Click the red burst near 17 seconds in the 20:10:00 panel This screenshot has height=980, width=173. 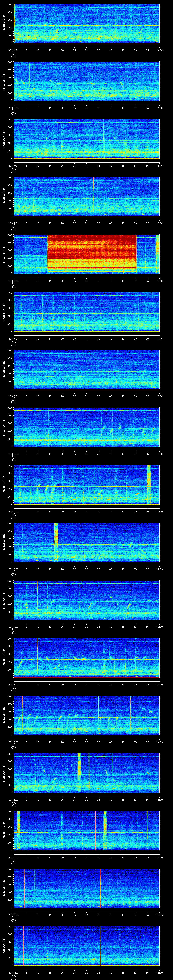click(x=56, y=542)
